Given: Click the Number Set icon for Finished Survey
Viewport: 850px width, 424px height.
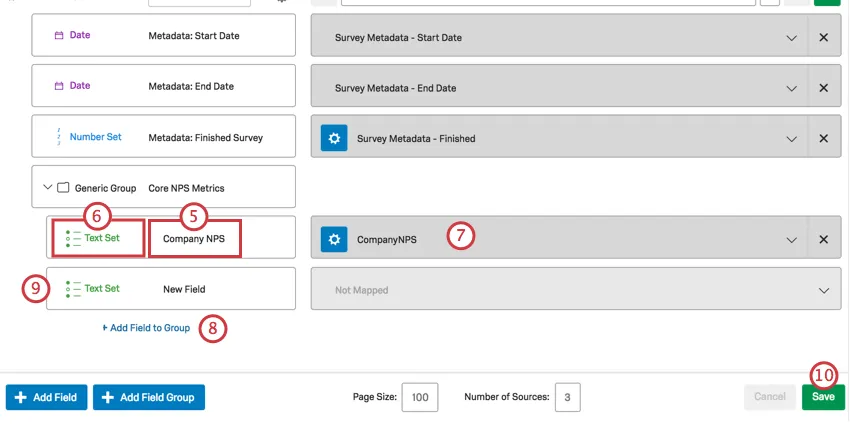Looking at the screenshot, I should click(59, 137).
